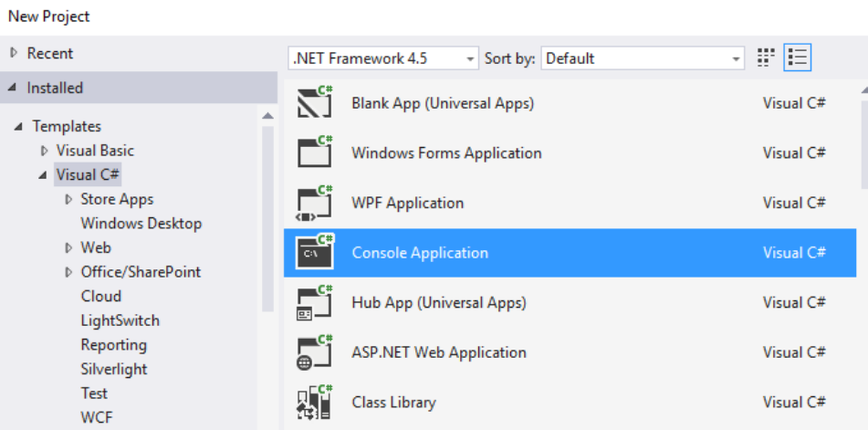Select the Visual C# tree node
The width and height of the screenshot is (868, 430).
(x=88, y=175)
